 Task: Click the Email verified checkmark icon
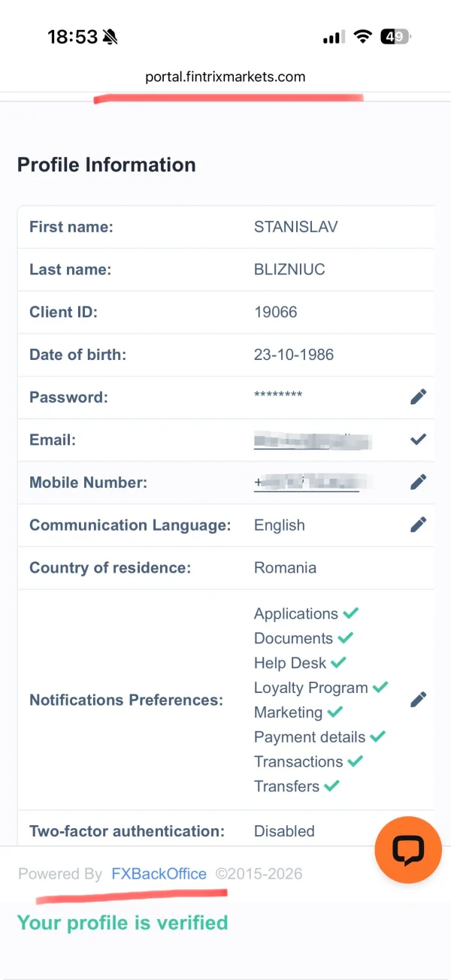click(418, 440)
